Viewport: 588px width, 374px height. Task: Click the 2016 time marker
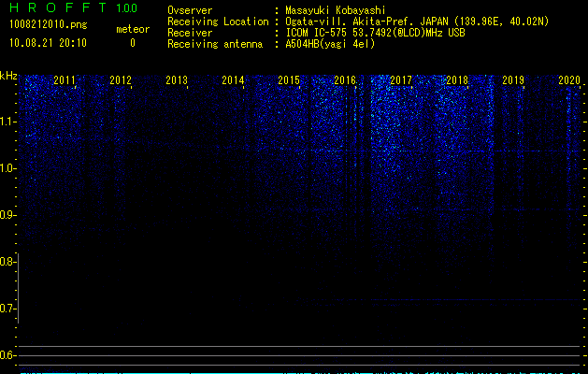(345, 79)
